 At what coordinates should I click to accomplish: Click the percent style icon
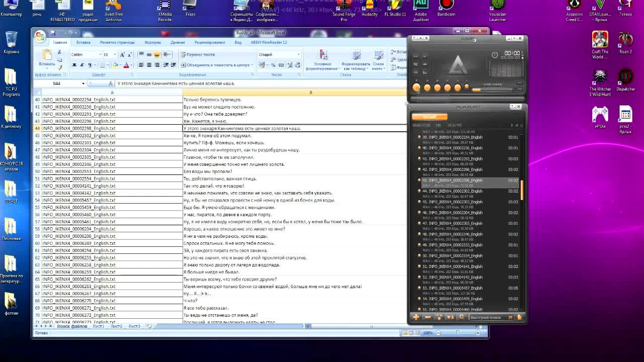(x=273, y=65)
